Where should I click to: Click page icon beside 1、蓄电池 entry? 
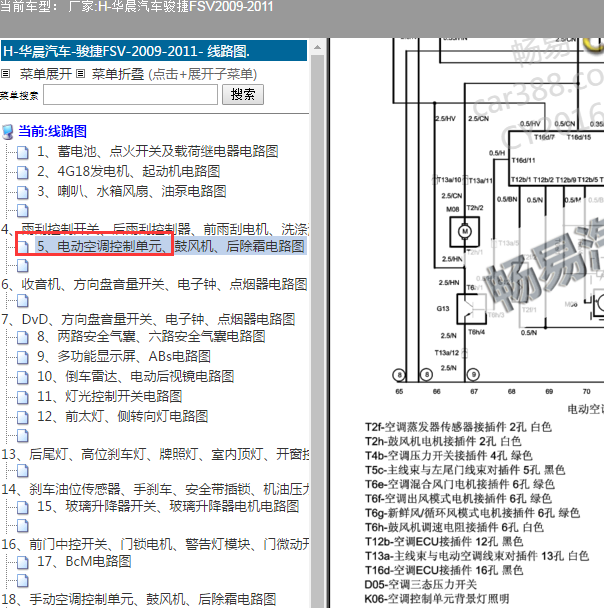22,152
